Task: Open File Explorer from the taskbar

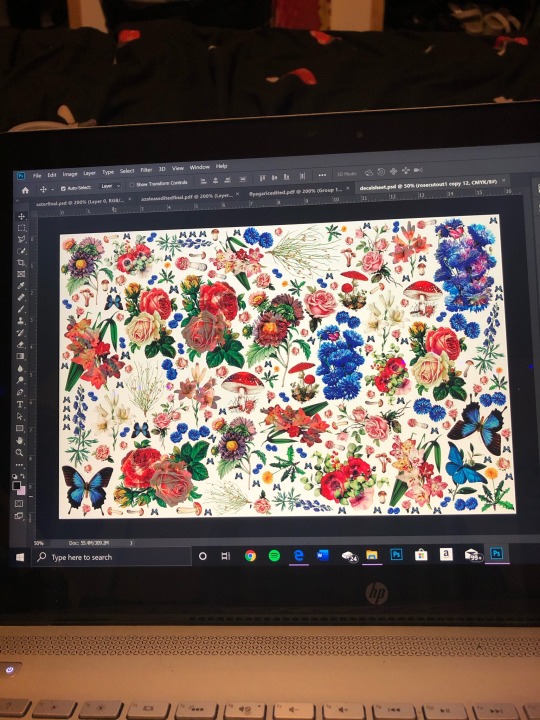Action: (x=372, y=555)
